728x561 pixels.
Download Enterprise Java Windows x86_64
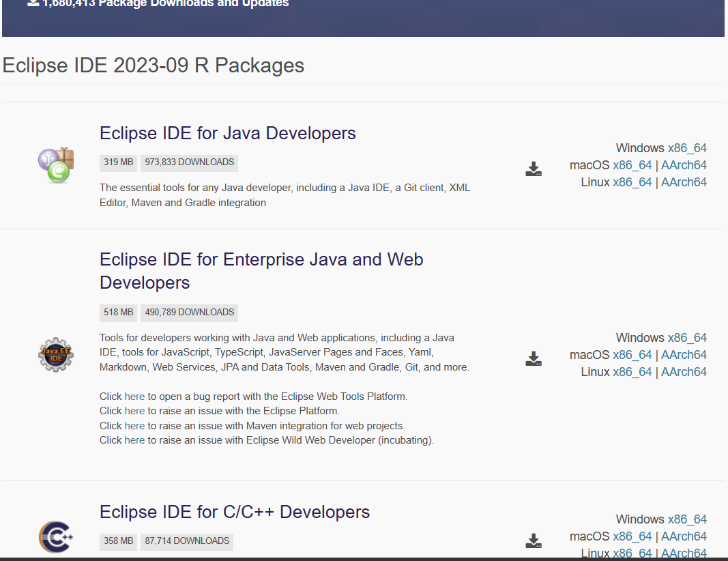[687, 338]
